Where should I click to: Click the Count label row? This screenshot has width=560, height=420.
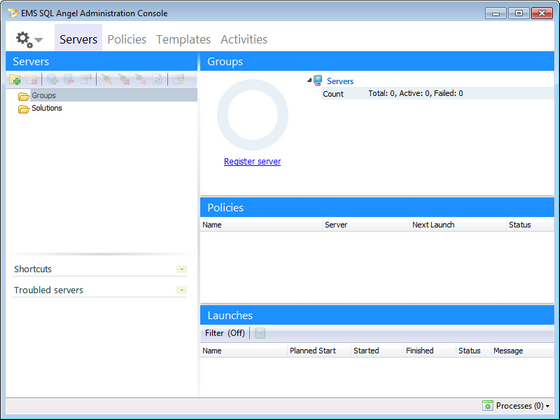[x=438, y=94]
